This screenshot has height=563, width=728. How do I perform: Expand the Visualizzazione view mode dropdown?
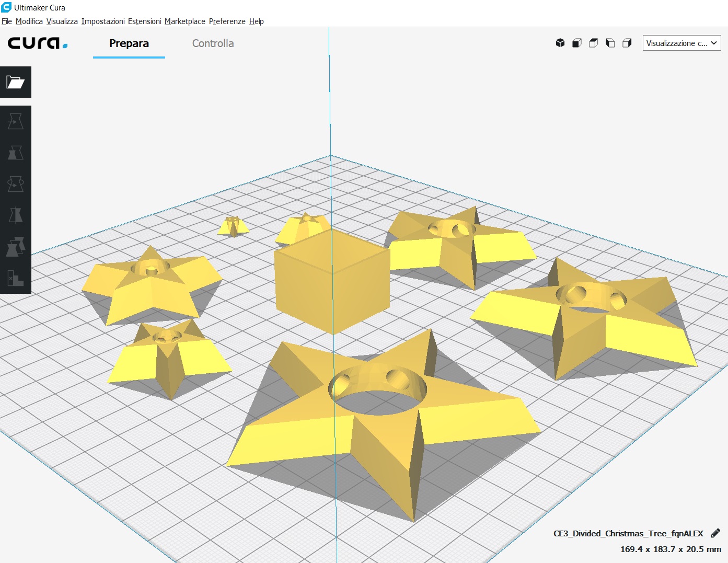(x=681, y=43)
